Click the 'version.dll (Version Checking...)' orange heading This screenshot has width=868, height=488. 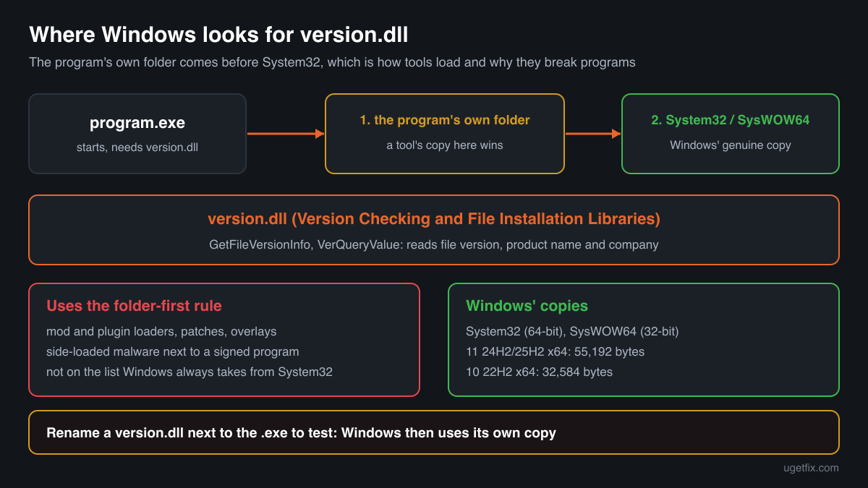pyautogui.click(x=434, y=219)
